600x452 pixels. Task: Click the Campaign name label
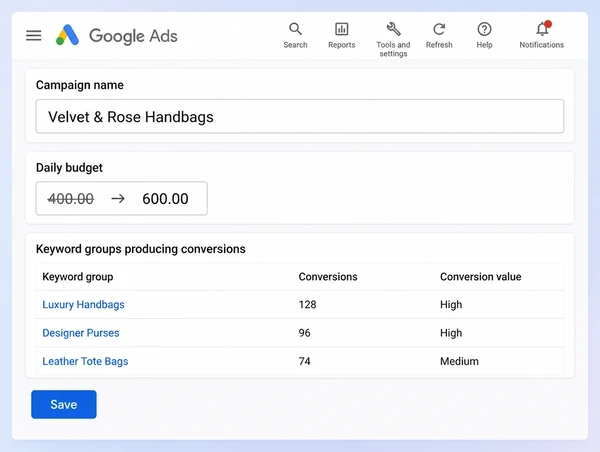coord(80,85)
